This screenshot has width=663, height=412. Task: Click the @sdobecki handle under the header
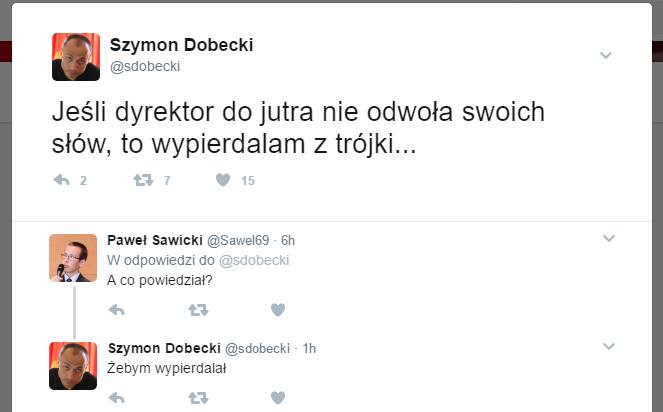pyautogui.click(x=144, y=66)
